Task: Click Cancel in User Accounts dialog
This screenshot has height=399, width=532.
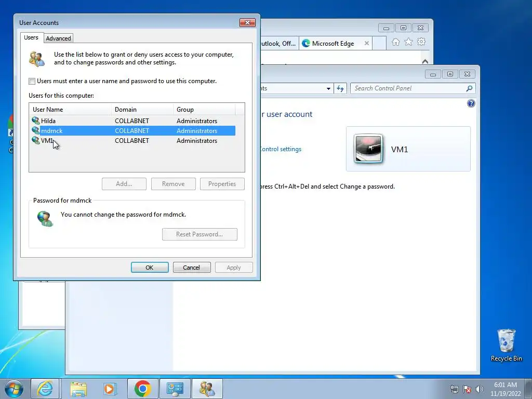Action: point(192,268)
